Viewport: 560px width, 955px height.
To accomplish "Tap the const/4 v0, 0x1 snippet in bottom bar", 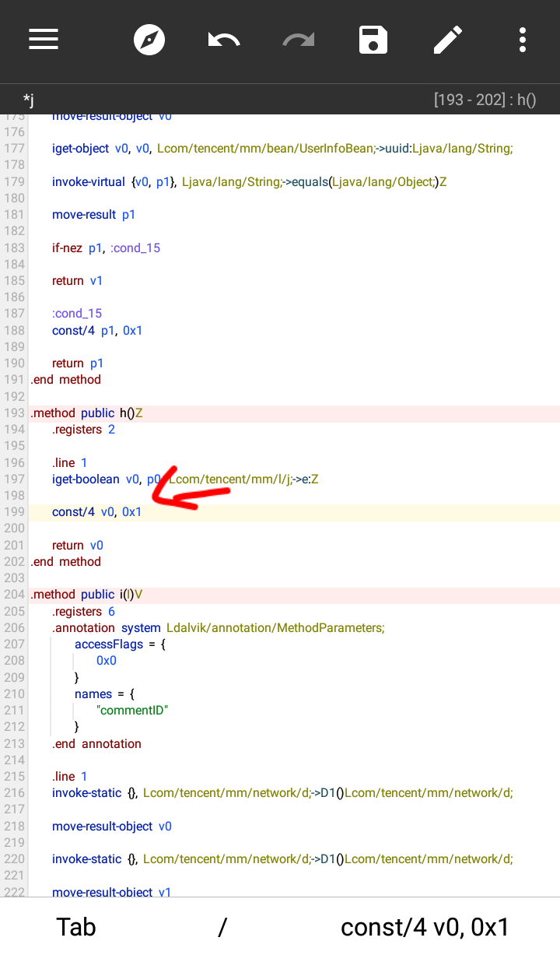I will pos(425,927).
